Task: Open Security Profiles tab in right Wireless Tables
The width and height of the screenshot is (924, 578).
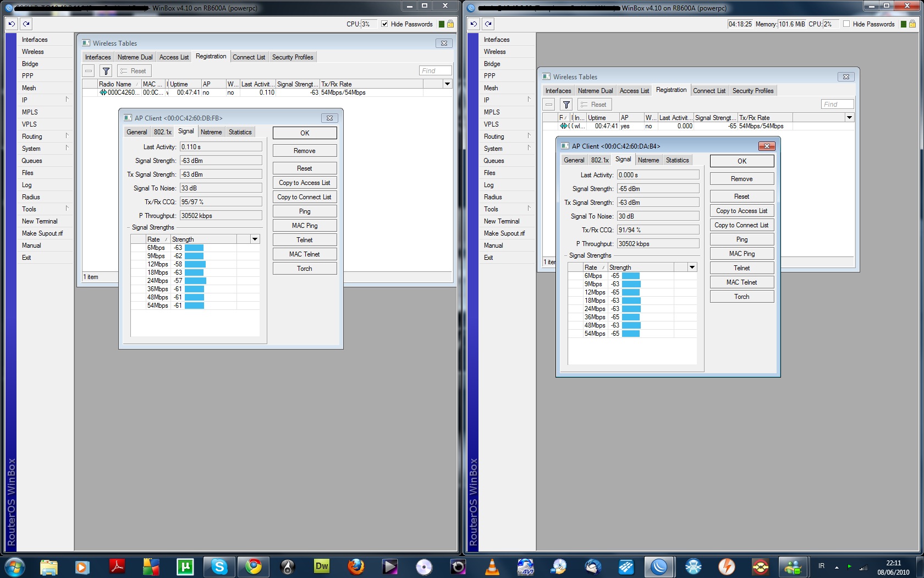Action: coord(752,91)
